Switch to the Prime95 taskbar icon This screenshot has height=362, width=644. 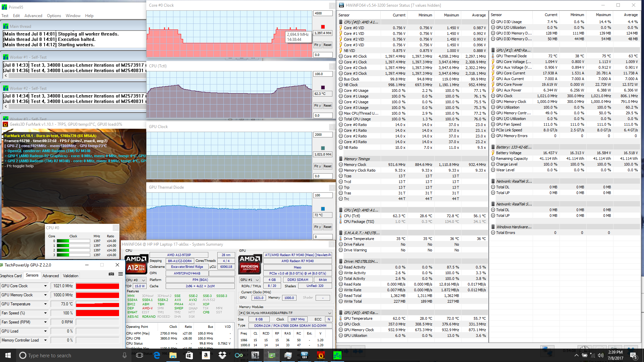[337, 355]
